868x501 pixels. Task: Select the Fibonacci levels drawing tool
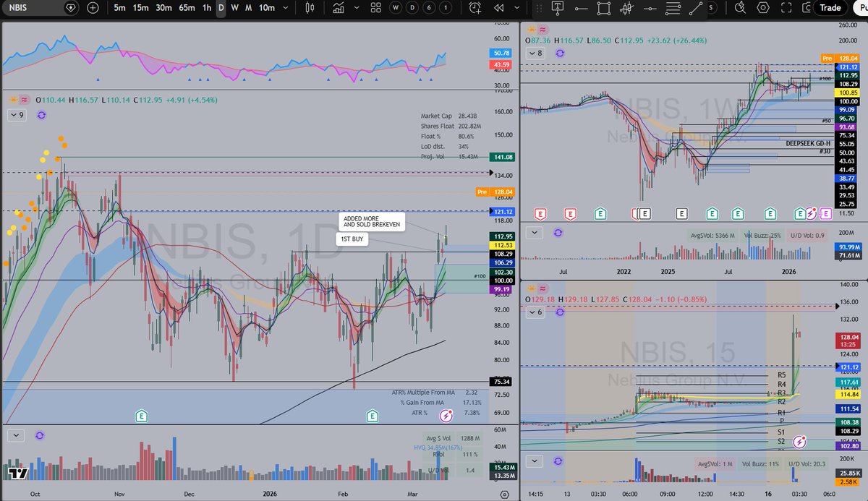pos(673,8)
